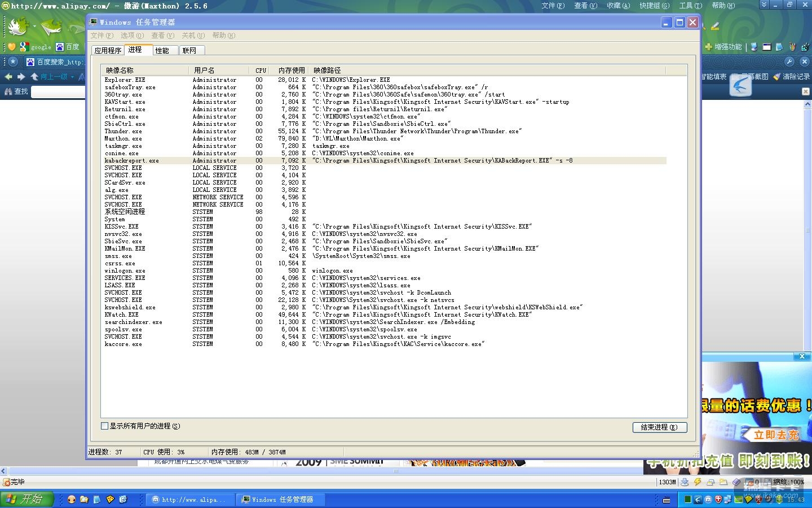
Task: Open the 关机 menu in Task Manager
Action: coord(193,36)
